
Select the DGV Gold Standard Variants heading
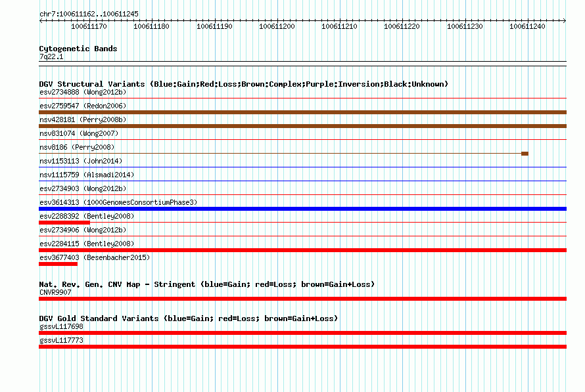[x=189, y=318]
